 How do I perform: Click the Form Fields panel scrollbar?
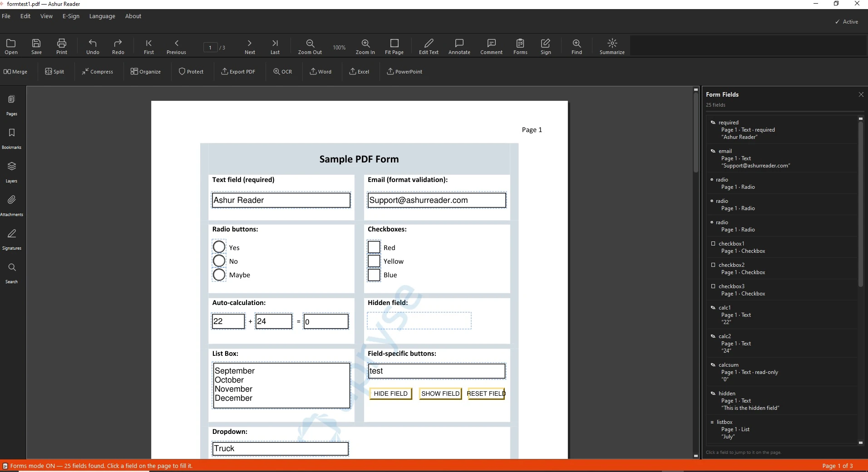point(861,204)
